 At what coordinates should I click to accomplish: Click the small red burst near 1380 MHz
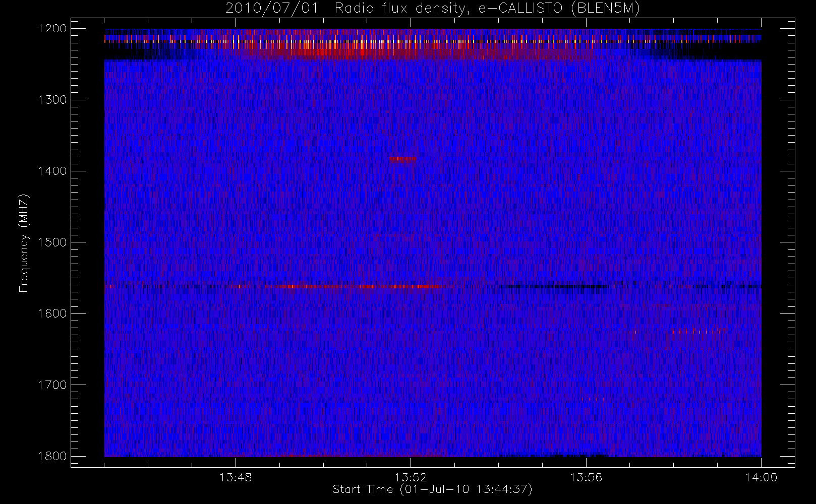coord(402,159)
